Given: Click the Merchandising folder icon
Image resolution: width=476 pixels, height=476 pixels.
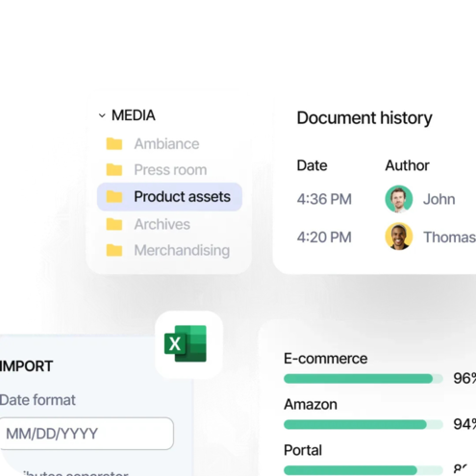Looking at the screenshot, I should [114, 250].
